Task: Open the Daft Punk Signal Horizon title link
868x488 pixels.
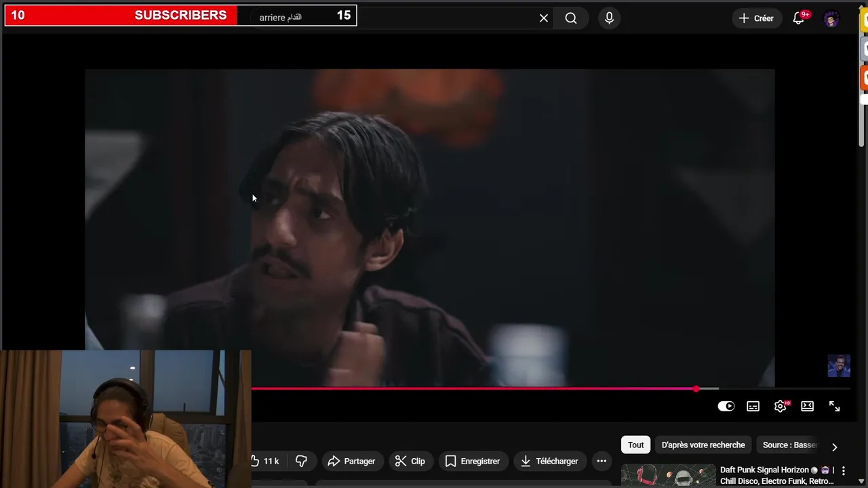Action: (777, 475)
